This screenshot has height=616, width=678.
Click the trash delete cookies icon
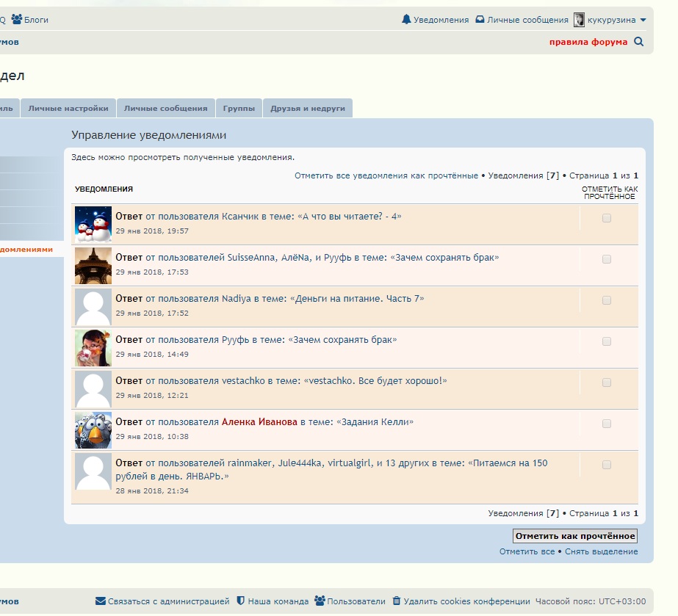397,601
